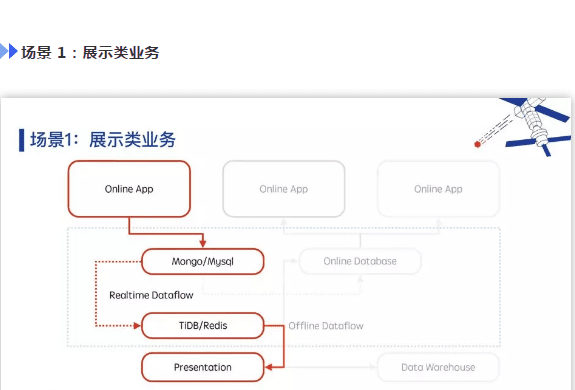Click the rightmost faded Online App box
The height and width of the screenshot is (390, 575).
[439, 189]
